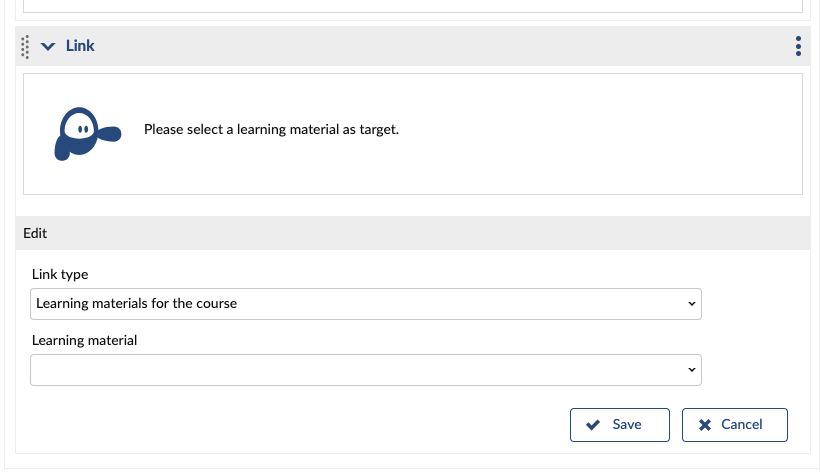This screenshot has width=821, height=473.
Task: Save the link settings
Action: click(619, 425)
